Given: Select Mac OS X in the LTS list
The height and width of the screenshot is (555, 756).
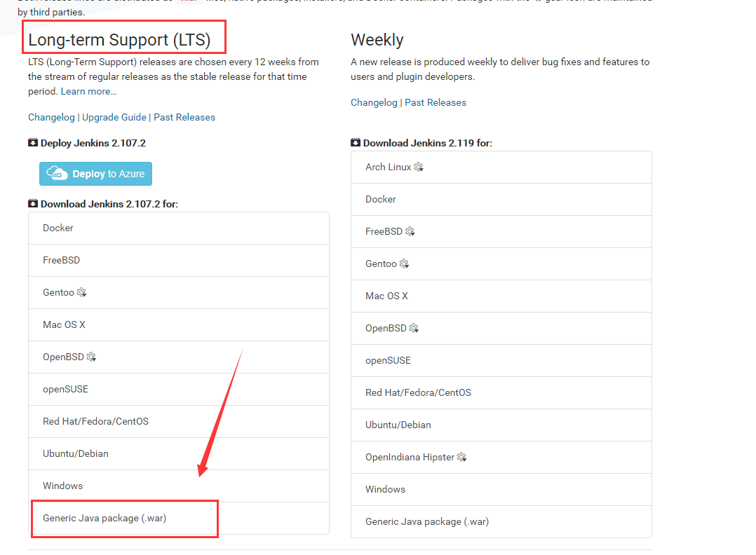Looking at the screenshot, I should (179, 325).
